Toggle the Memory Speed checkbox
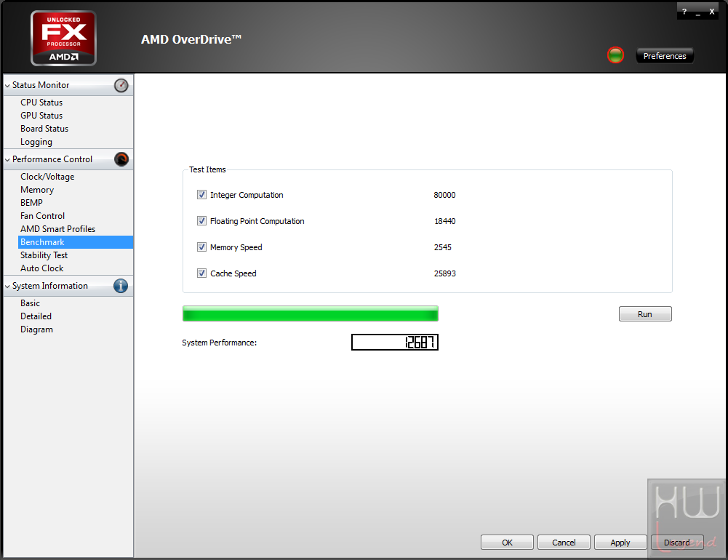Viewport: 728px width, 560px height. coord(201,247)
